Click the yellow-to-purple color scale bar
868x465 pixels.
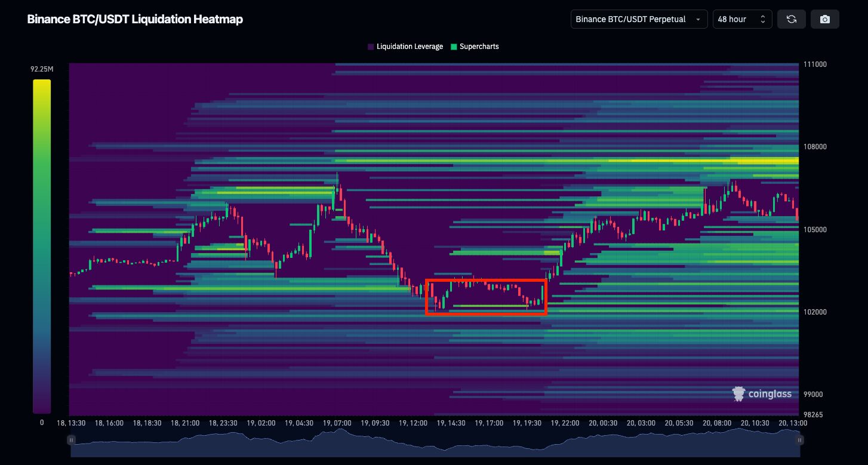[42, 247]
